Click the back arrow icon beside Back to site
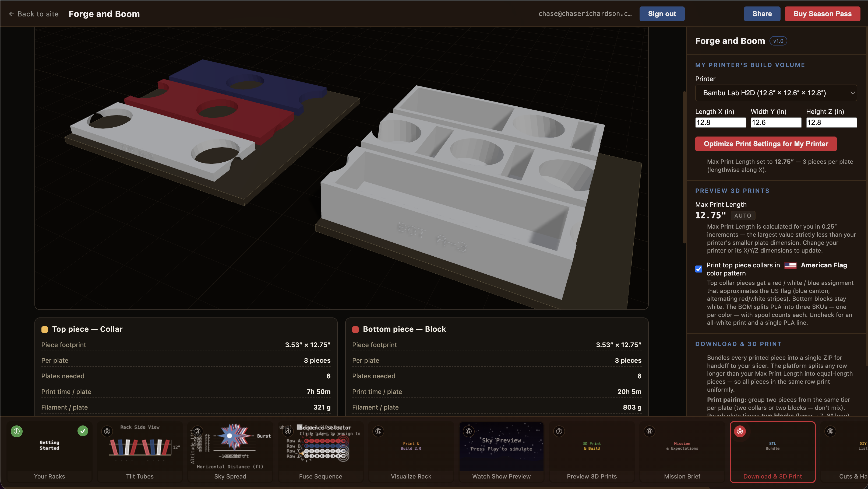This screenshot has height=489, width=868. coord(12,14)
